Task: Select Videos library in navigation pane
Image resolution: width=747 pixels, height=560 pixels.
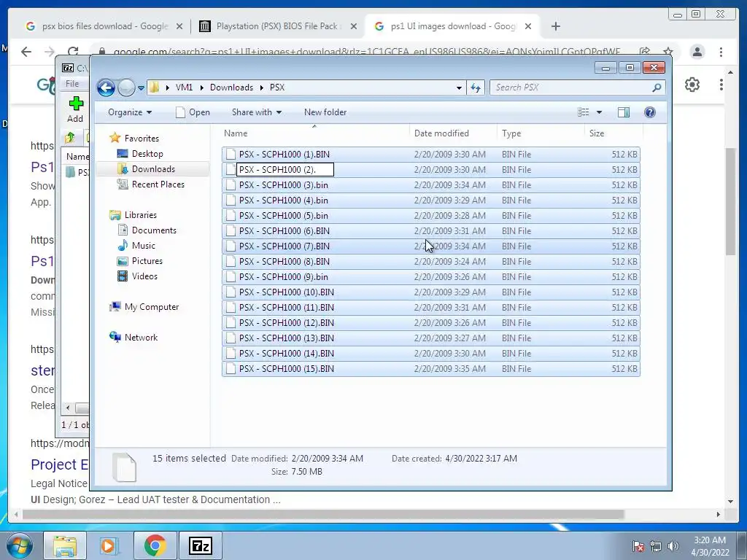Action: (144, 276)
